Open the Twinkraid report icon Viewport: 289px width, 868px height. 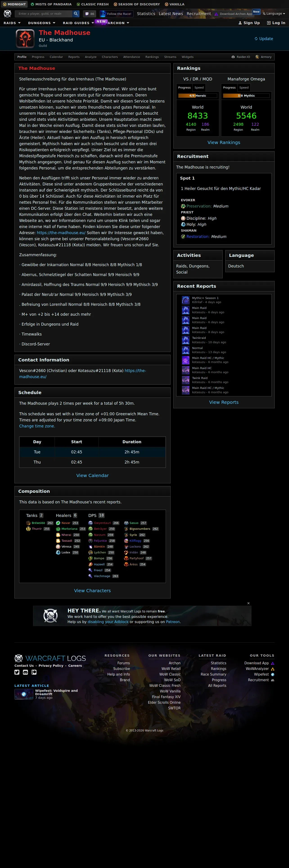186,340
